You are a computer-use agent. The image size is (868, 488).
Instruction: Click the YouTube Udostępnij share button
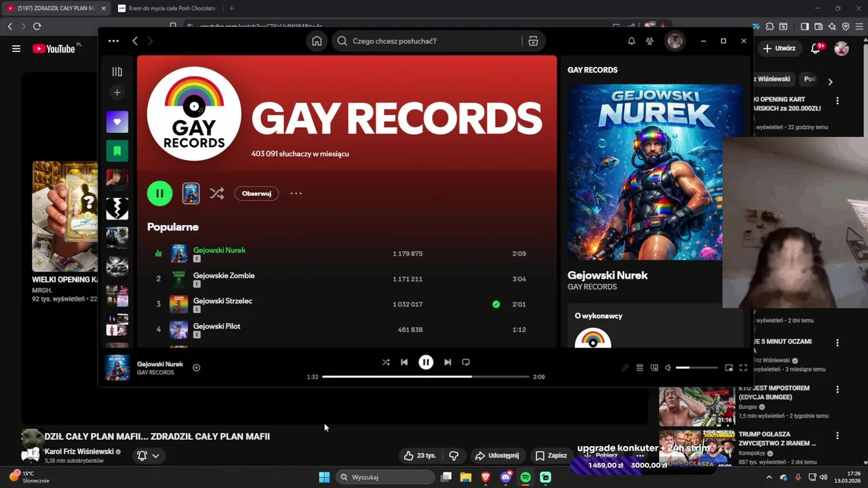click(x=497, y=455)
